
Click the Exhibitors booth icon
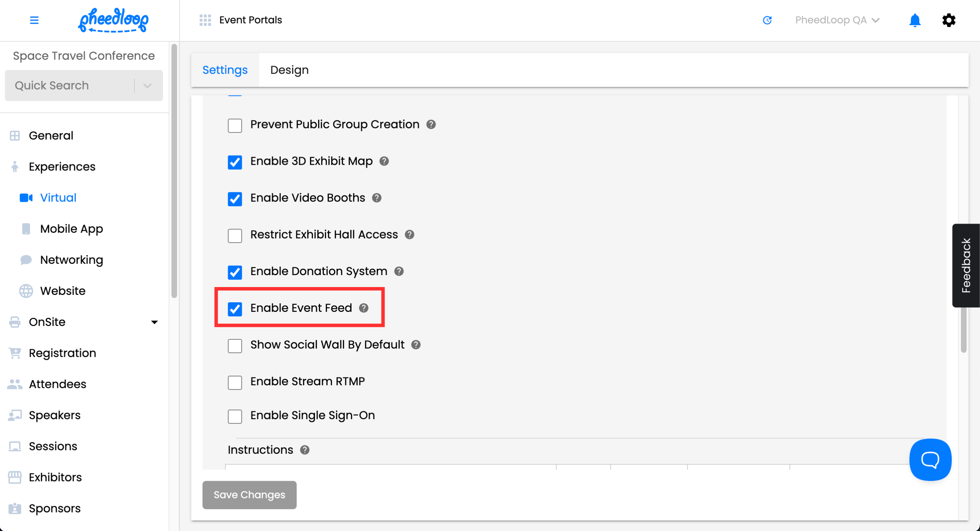(15, 477)
